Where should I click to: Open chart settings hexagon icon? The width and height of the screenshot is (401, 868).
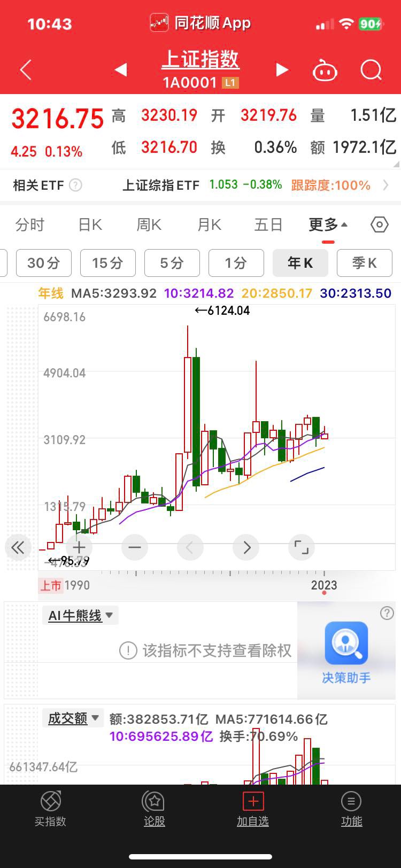click(x=379, y=224)
